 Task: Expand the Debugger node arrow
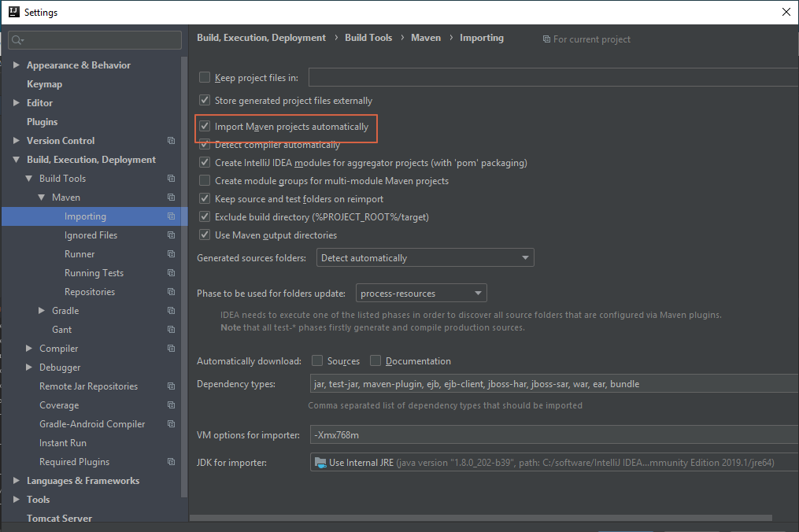tap(29, 367)
